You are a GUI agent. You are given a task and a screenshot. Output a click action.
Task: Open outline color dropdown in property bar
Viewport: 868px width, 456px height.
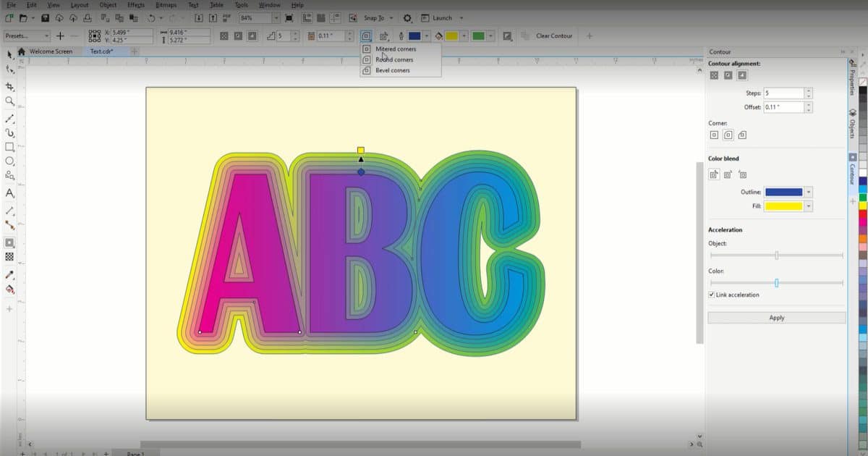click(427, 35)
